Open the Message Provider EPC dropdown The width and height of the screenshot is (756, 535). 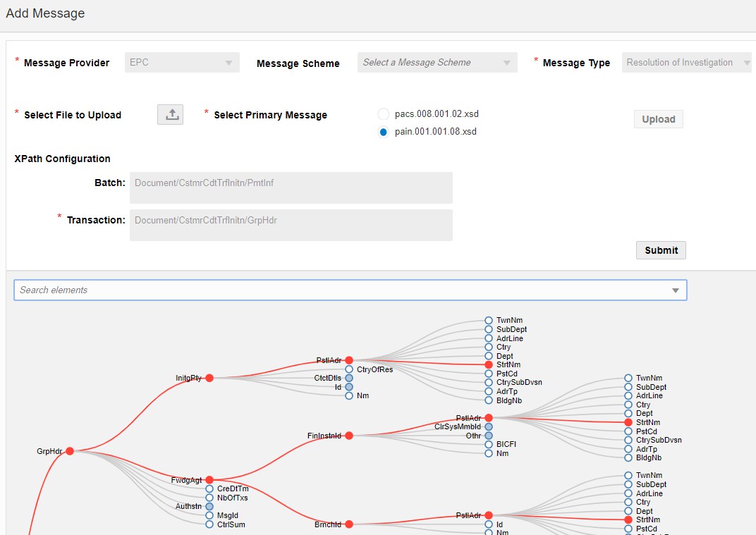pos(182,63)
